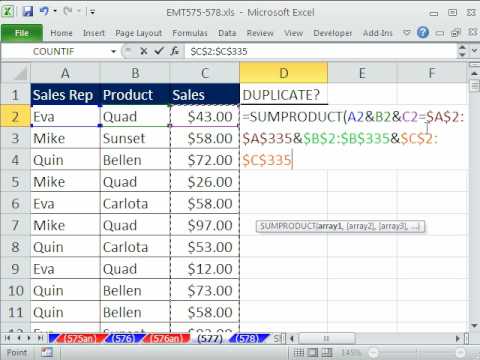Click the Excel application icon
Screen dimensions: 480x360
(8, 12)
